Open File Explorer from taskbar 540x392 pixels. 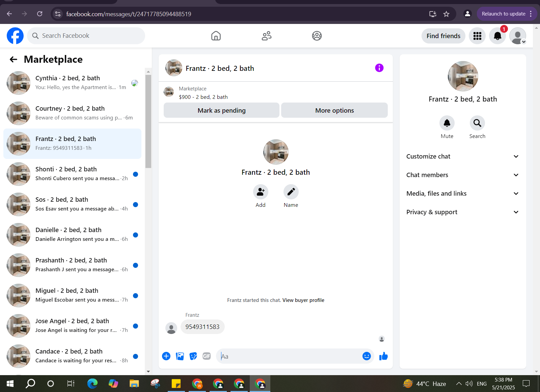tap(134, 384)
